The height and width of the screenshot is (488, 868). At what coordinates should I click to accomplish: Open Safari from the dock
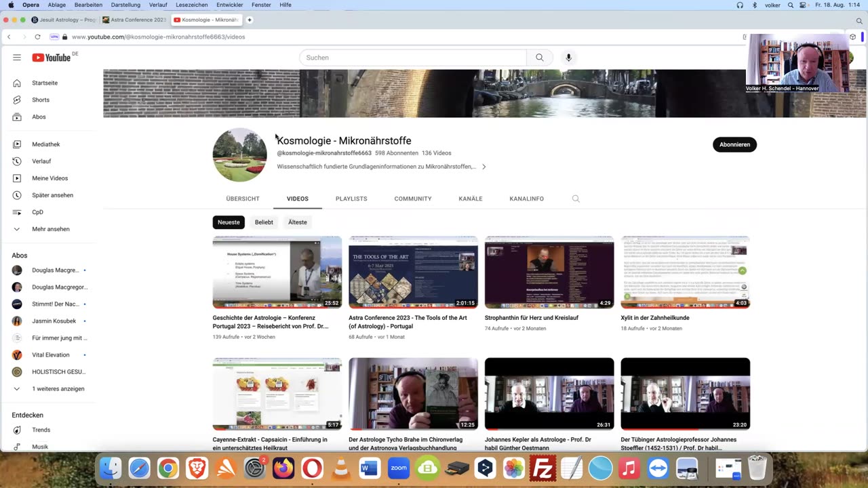pos(140,468)
